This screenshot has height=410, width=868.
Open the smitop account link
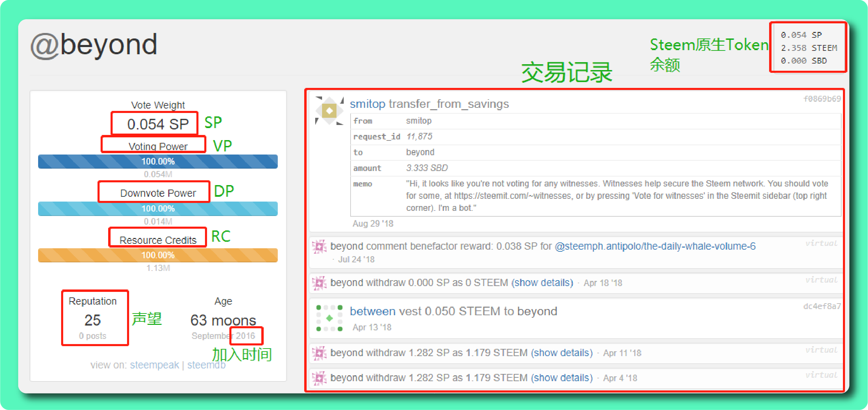367,104
